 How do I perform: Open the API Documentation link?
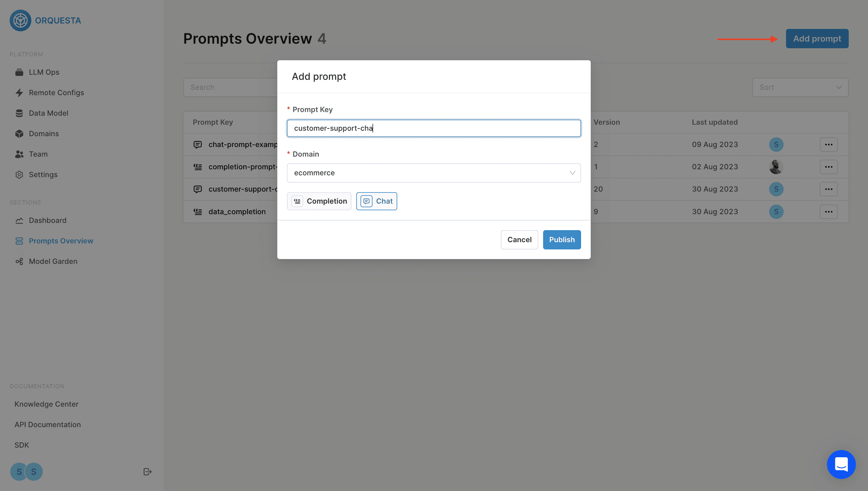click(x=48, y=424)
